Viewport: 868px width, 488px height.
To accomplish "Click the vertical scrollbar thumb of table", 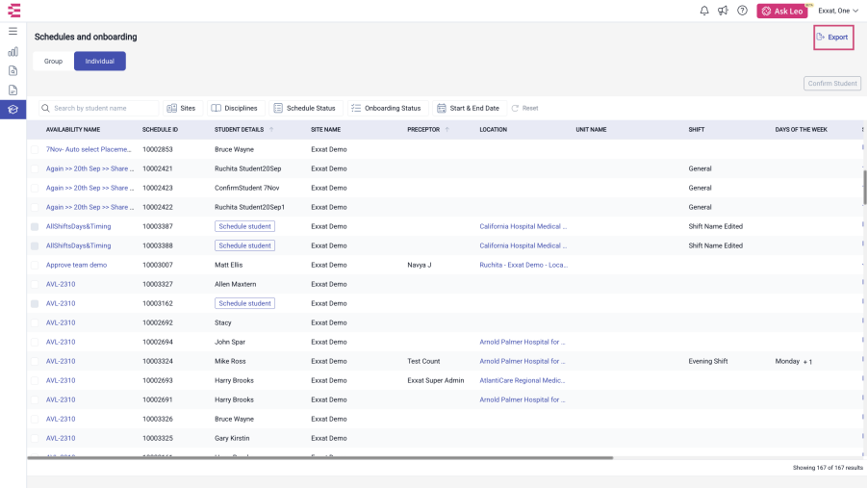I will (x=865, y=188).
